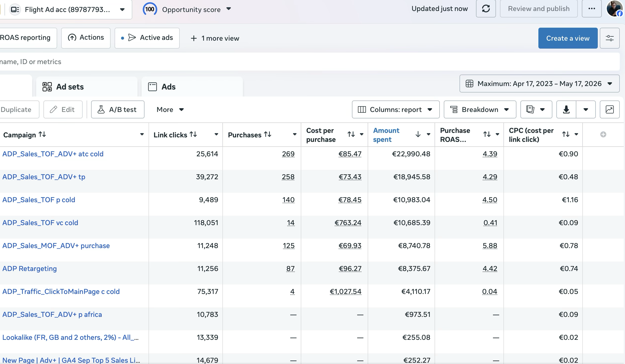Image resolution: width=625 pixels, height=364 pixels.
Task: Click the ad account icon
Action: (x=15, y=9)
